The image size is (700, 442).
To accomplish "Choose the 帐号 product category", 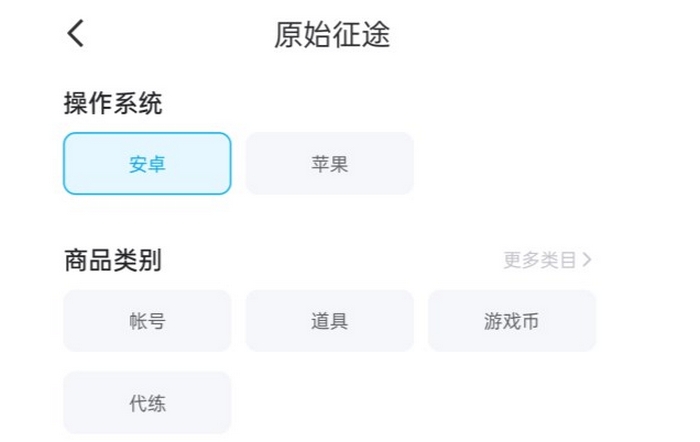I will tap(147, 321).
